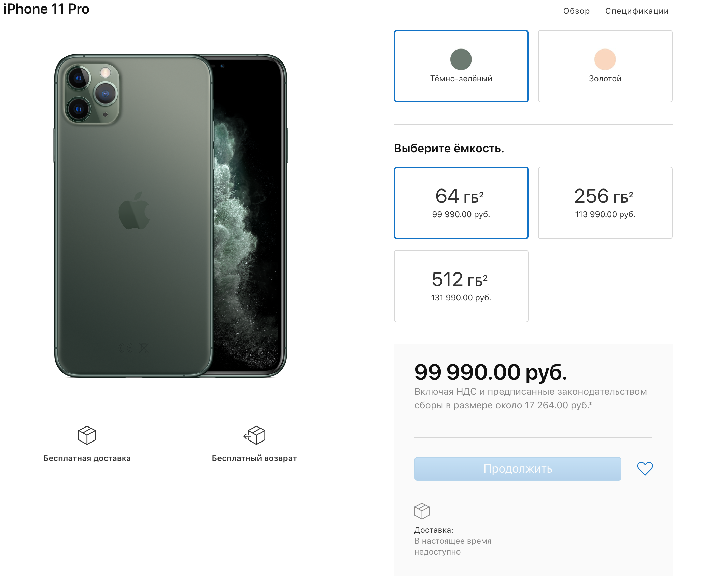
Task: Click the dark green color swatch circle
Action: pyautogui.click(x=461, y=59)
